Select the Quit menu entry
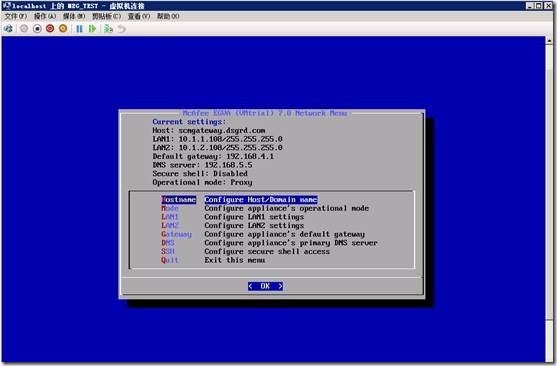The width and height of the screenshot is (557, 366). tap(170, 260)
